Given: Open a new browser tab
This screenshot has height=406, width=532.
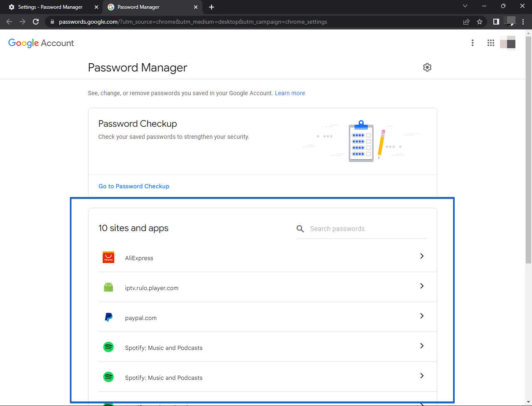Looking at the screenshot, I should 212,7.
